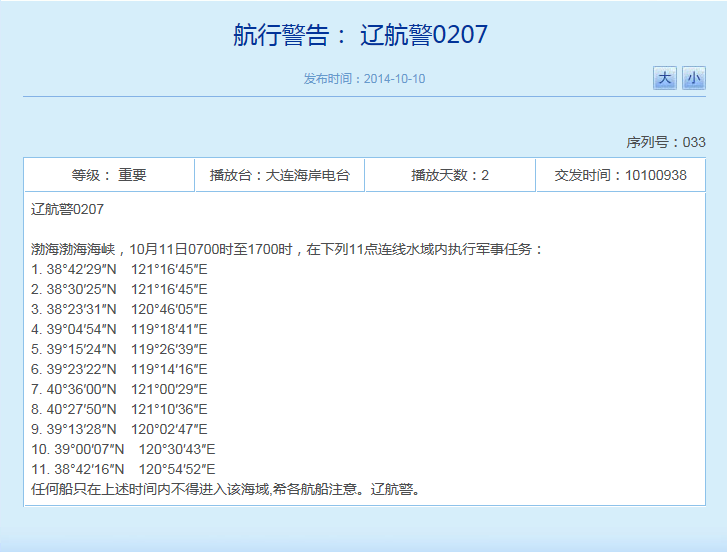Select the 播放台 大连海岸电台 cell
Viewport: 727px width, 552px height.
279,175
